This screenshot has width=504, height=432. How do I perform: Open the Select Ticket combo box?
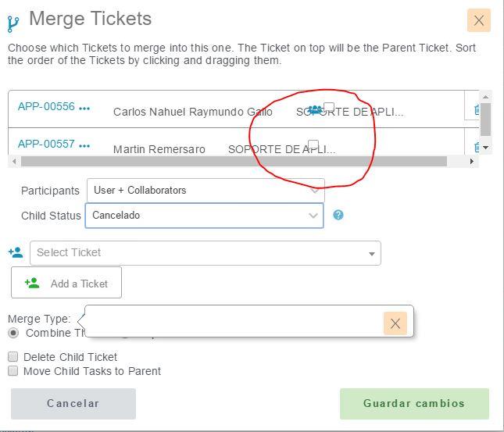click(205, 253)
